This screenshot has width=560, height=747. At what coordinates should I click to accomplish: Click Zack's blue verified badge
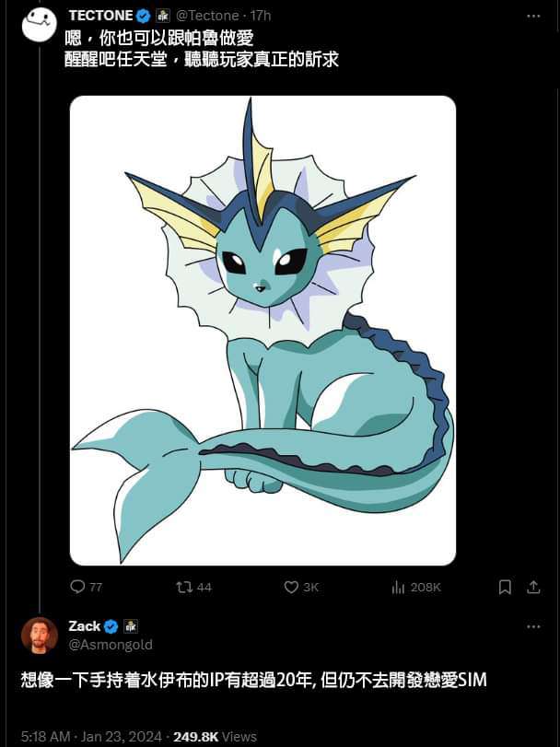coord(111,626)
